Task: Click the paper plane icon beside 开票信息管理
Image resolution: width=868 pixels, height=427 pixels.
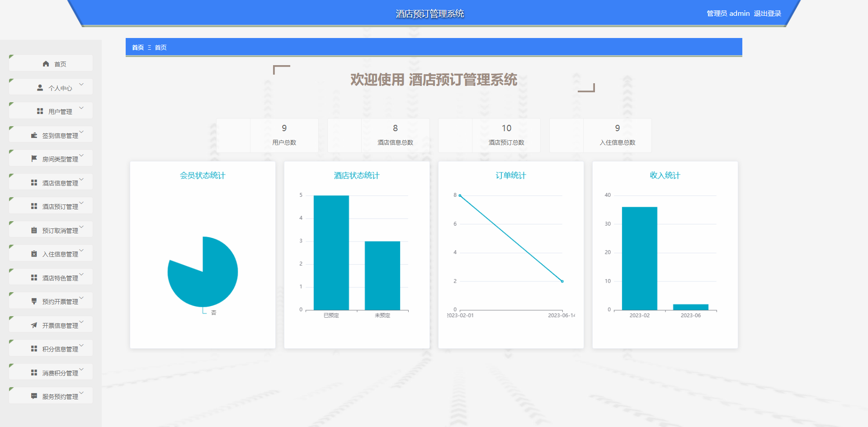Action: coord(34,325)
